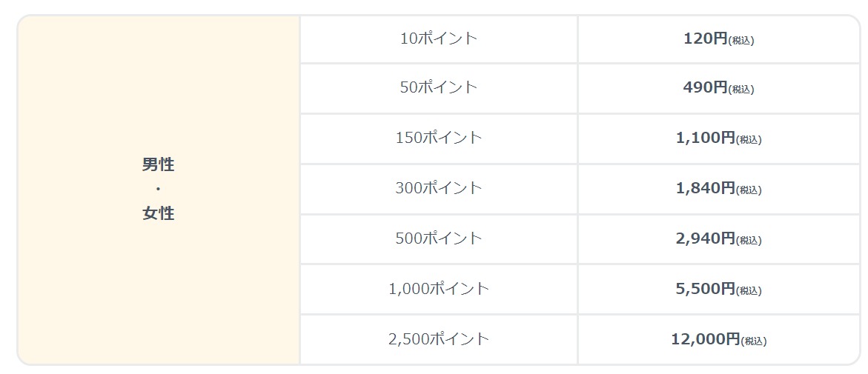Click the 10ポイント cell
This screenshot has height=374, width=868.
(x=438, y=39)
